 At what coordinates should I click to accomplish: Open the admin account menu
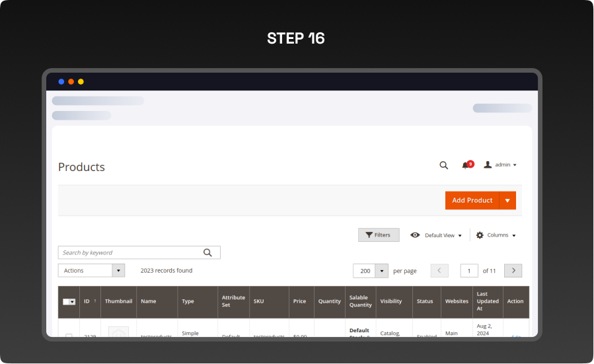[x=500, y=165]
